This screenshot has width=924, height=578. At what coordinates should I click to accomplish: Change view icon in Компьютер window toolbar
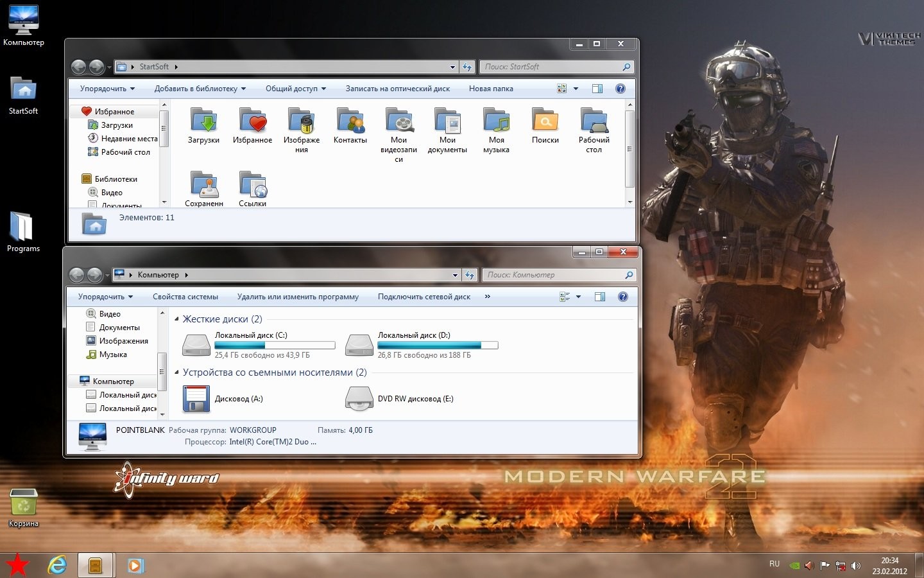tap(565, 297)
